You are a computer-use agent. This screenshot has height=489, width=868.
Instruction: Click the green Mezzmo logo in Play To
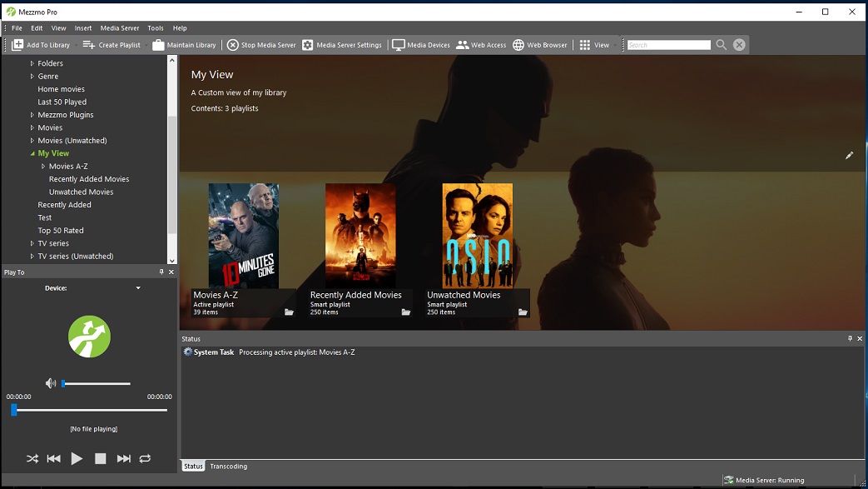(89, 337)
